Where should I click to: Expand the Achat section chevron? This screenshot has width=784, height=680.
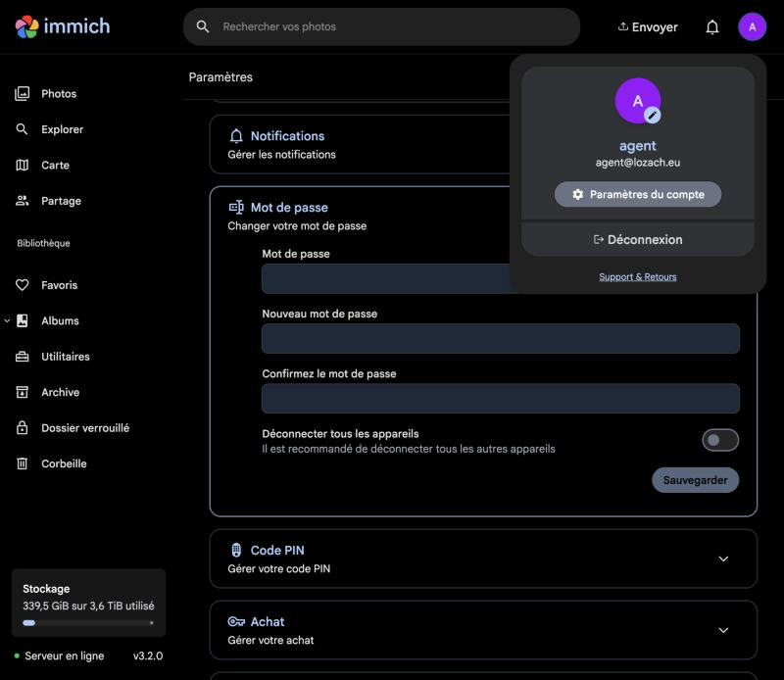[723, 630]
